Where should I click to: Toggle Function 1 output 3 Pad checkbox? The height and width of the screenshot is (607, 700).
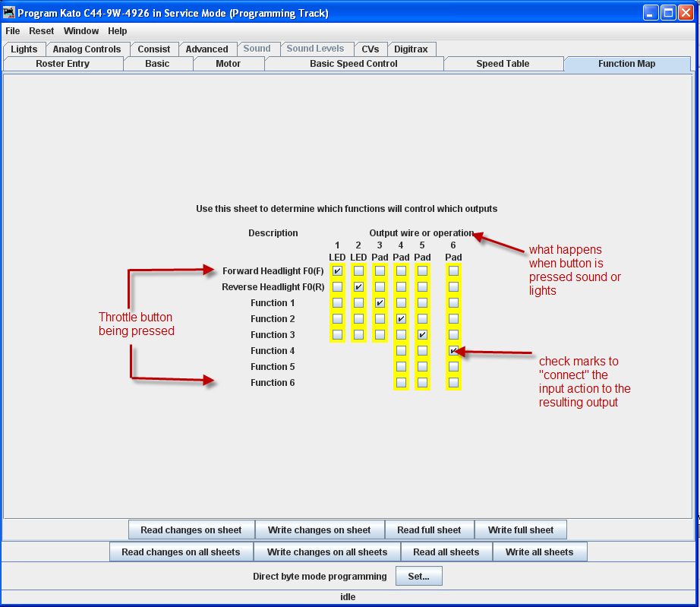pos(380,303)
